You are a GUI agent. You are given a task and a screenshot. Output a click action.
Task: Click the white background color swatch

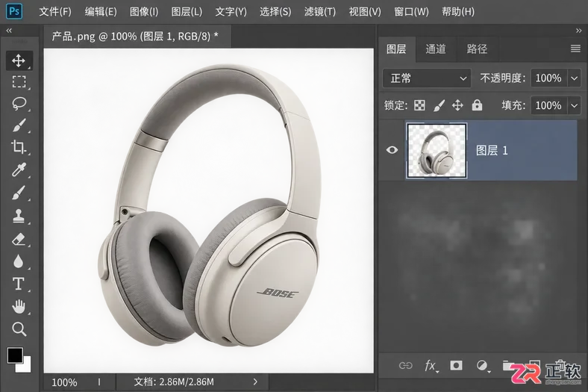click(x=25, y=365)
